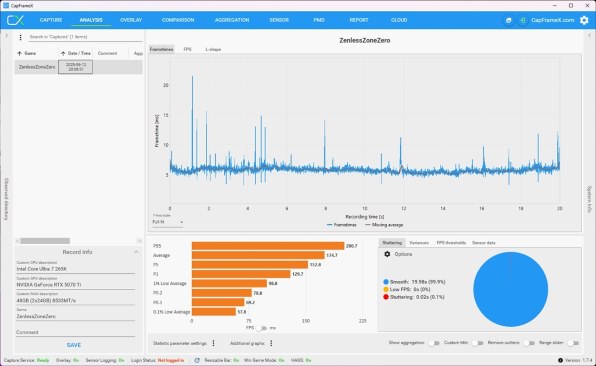Open the CapFrameX.com link
596x366 pixels.
click(552, 20)
